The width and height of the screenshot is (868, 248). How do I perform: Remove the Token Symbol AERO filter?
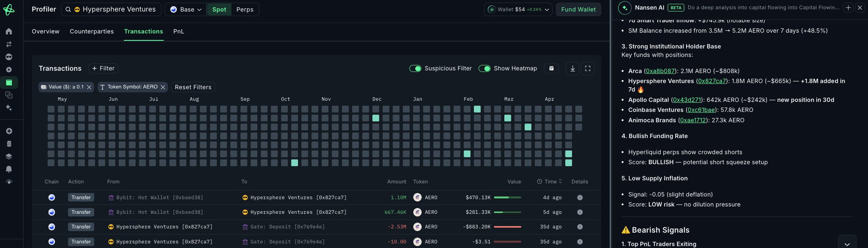tap(163, 87)
